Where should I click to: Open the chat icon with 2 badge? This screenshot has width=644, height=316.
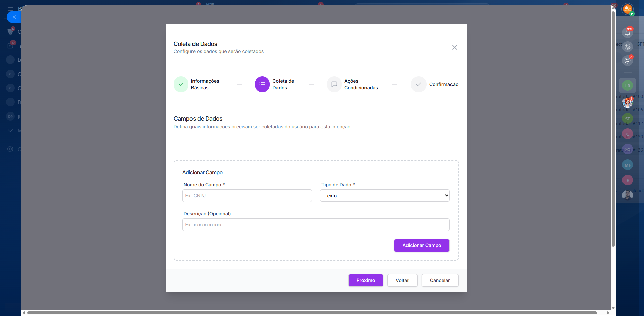click(x=627, y=61)
